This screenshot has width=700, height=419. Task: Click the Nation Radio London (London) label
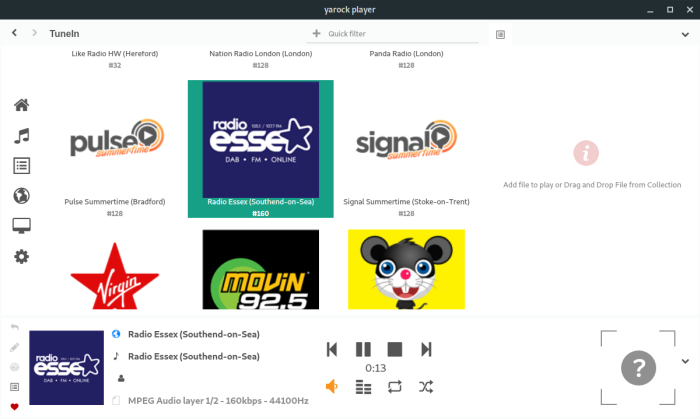click(261, 54)
